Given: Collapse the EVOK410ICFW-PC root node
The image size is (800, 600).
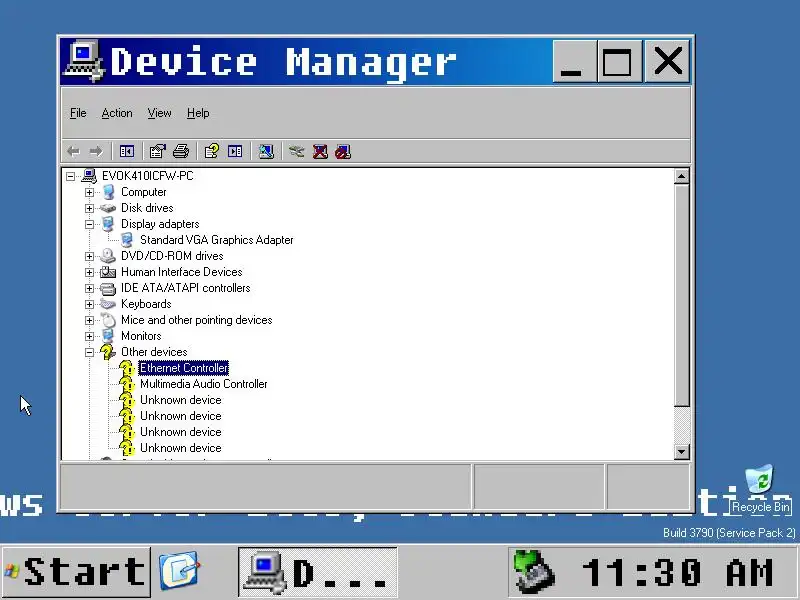Looking at the screenshot, I should click(x=70, y=177).
